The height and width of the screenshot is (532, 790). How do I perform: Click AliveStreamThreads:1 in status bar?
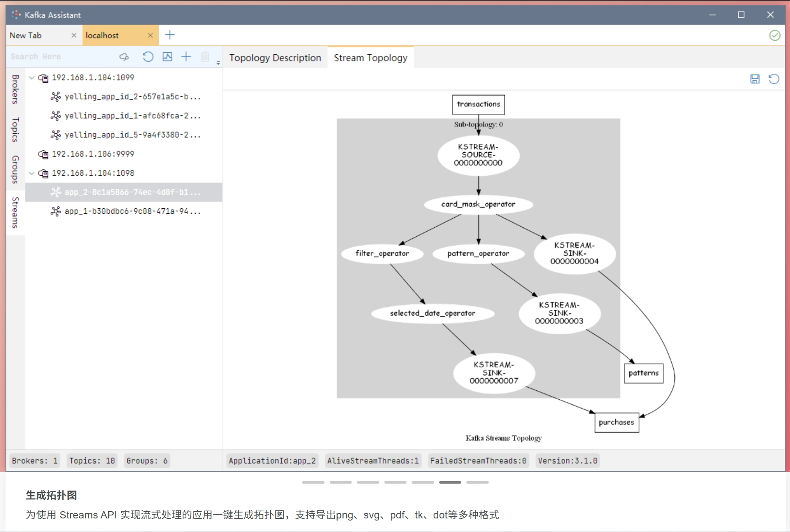[373, 461]
